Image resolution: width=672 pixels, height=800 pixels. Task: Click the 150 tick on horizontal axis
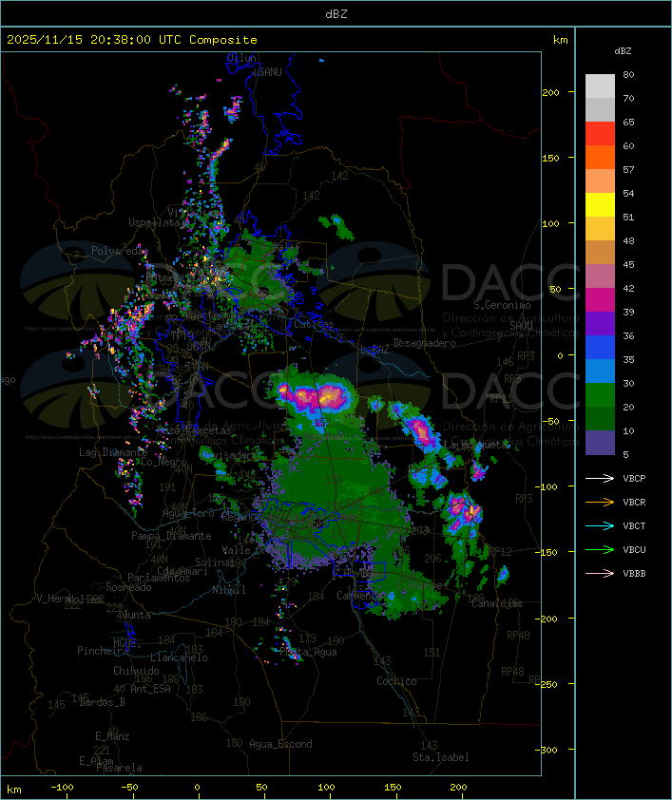(x=393, y=788)
